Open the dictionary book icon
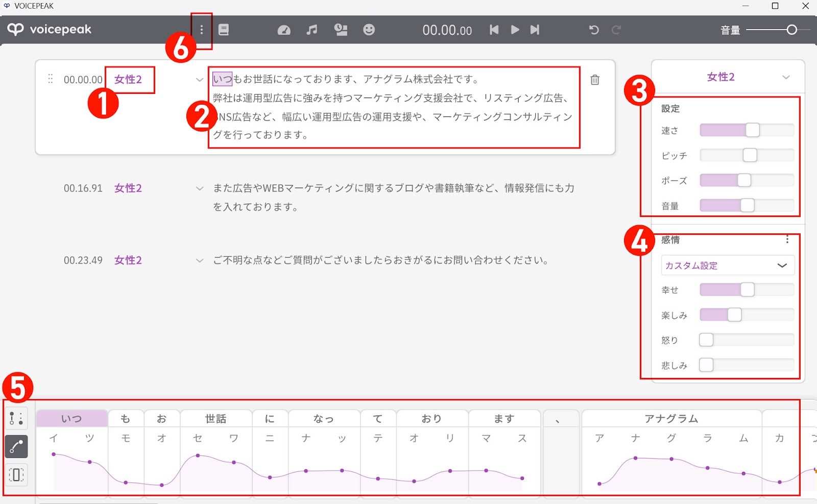 click(224, 30)
